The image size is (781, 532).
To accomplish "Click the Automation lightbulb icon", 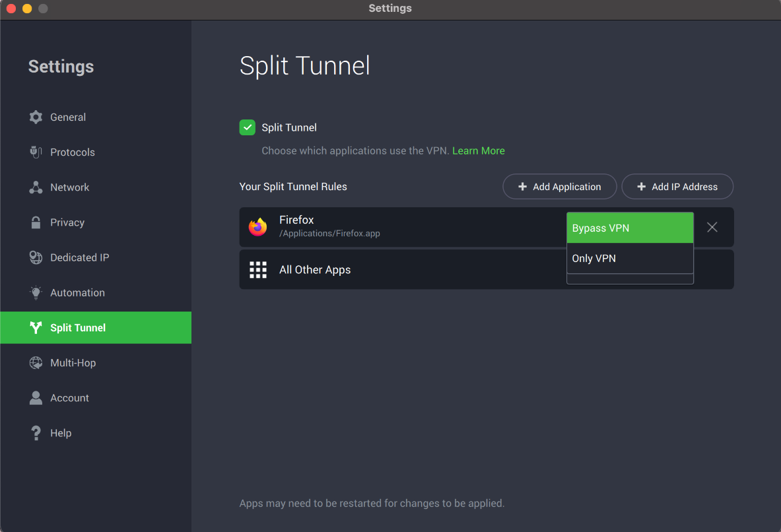I will click(36, 292).
